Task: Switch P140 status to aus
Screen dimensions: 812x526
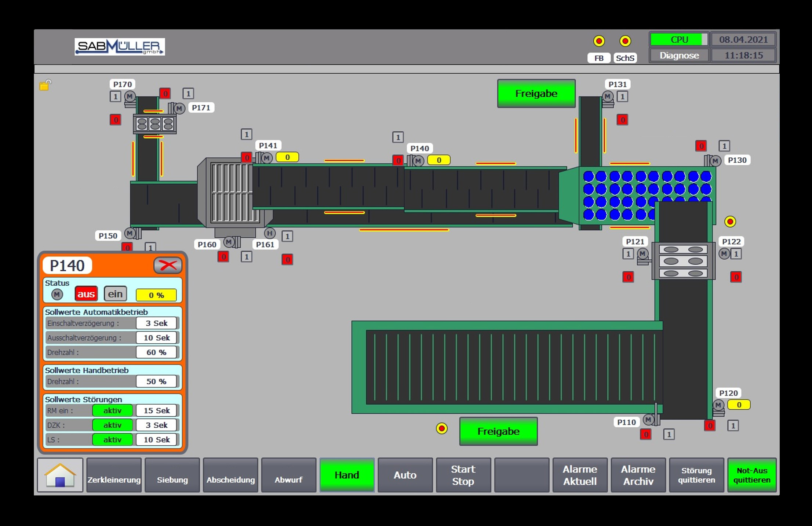Action: (x=86, y=294)
